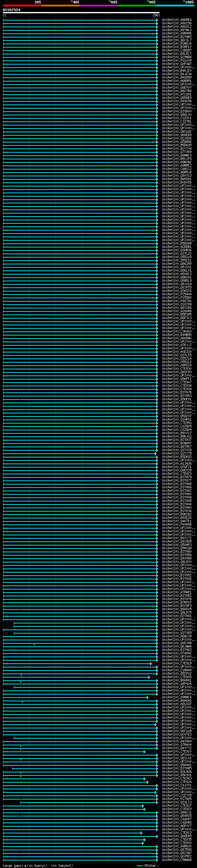Select hit label UniRef100_A7RJJ7

pos(177,345)
